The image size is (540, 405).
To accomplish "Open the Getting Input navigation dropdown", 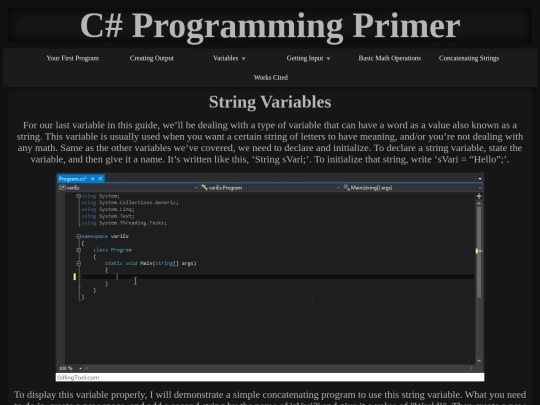I will point(308,58).
